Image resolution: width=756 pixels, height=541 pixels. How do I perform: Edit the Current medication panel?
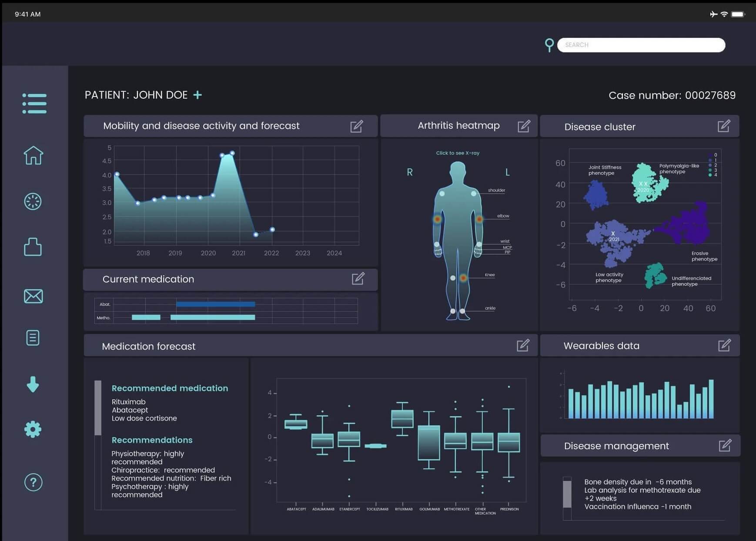(x=358, y=279)
